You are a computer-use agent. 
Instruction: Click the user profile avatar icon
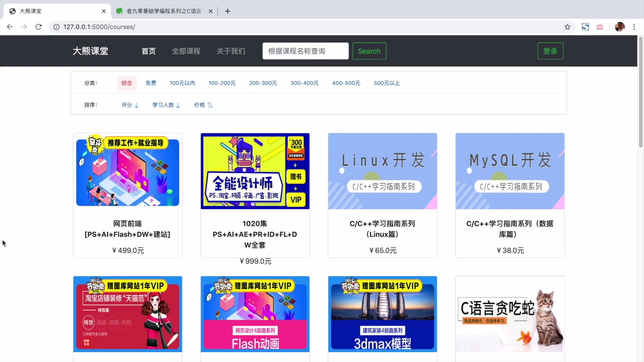click(x=620, y=27)
